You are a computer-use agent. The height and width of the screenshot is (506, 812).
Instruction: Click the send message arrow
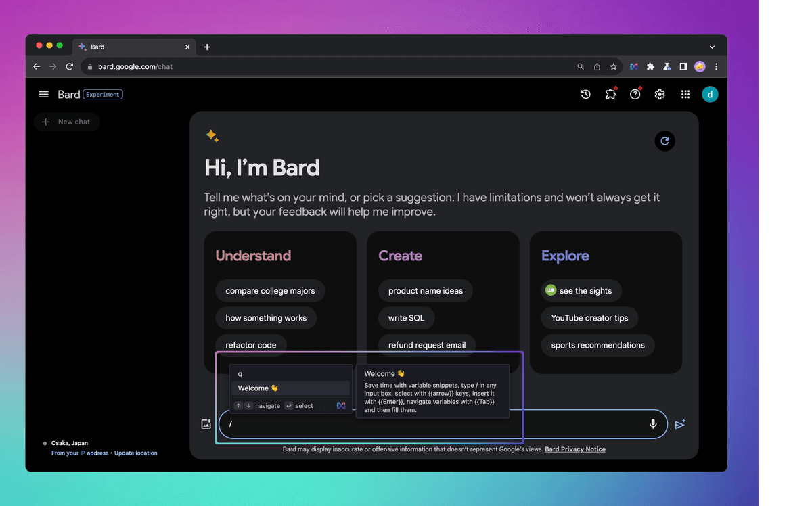680,424
